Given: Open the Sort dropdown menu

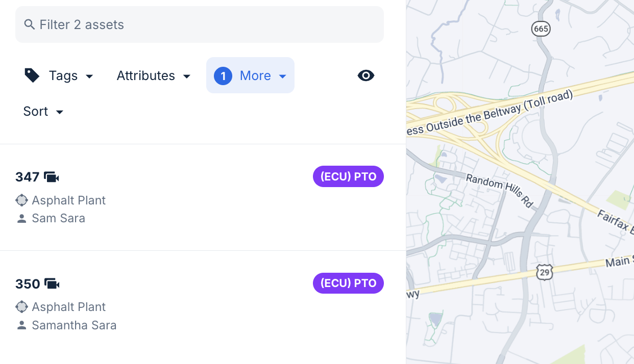Looking at the screenshot, I should pyautogui.click(x=43, y=111).
